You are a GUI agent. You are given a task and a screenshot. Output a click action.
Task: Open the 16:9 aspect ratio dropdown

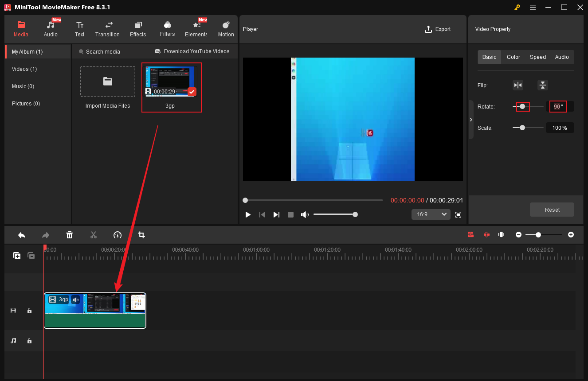tap(431, 214)
